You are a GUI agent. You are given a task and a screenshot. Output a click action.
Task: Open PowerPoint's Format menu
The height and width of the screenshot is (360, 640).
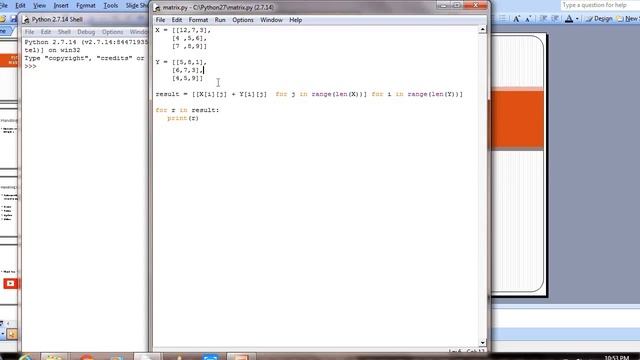pyautogui.click(x=86, y=6)
